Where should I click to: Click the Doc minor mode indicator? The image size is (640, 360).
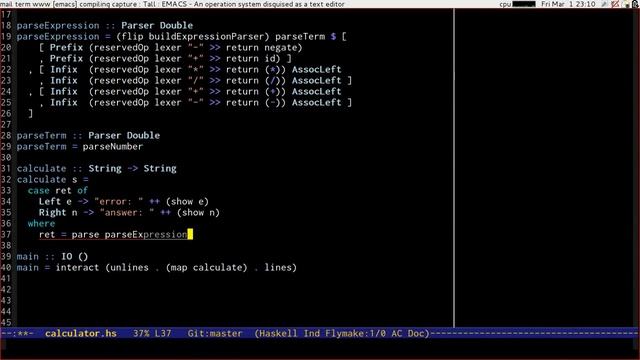[x=416, y=333]
